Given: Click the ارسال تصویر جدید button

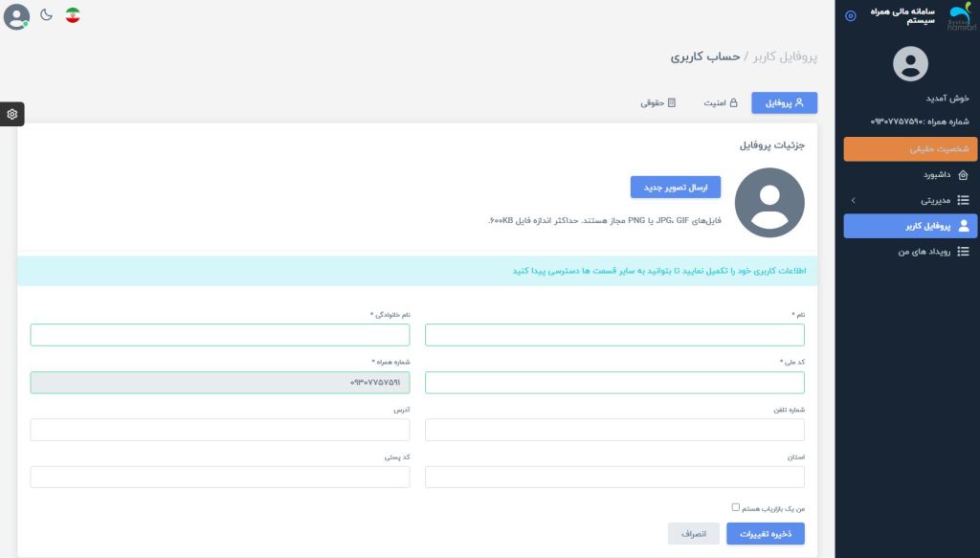Looking at the screenshot, I should (676, 188).
